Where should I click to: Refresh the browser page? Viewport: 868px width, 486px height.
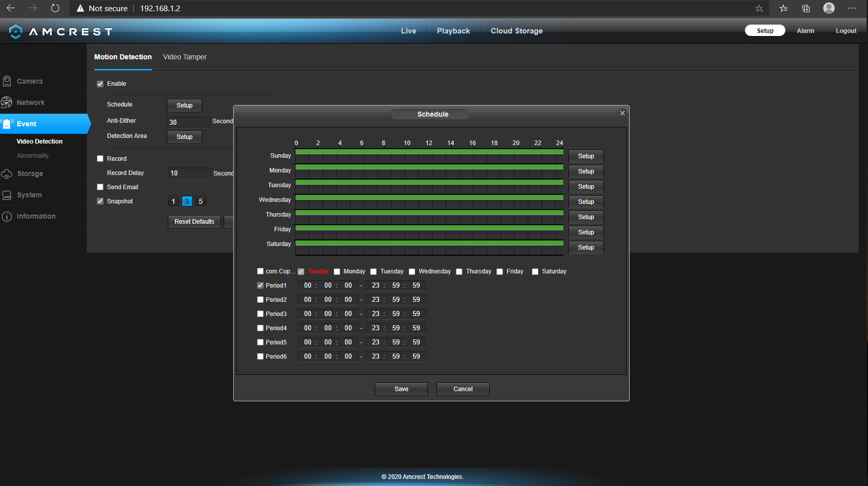click(55, 8)
